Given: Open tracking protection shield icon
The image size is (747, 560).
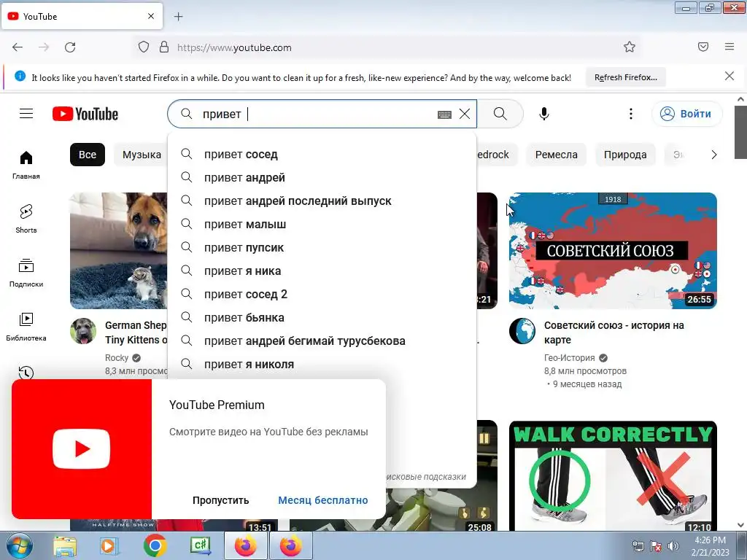Looking at the screenshot, I should click(x=144, y=47).
